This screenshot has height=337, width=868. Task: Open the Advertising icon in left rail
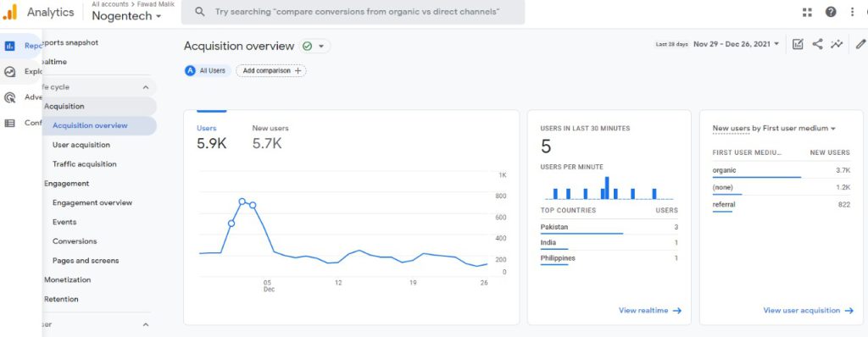[9, 97]
